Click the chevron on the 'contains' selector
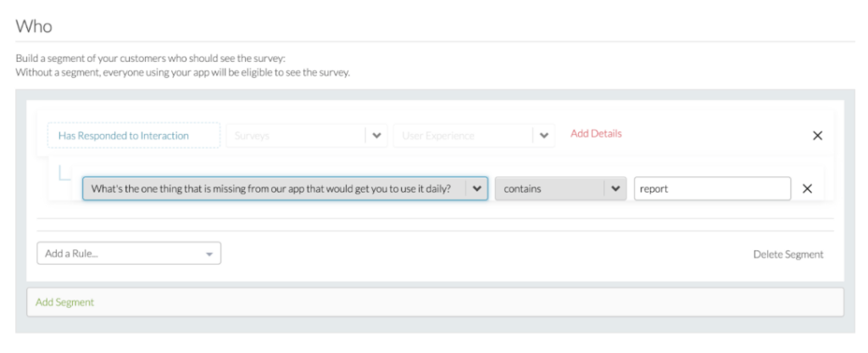Screen dimensions: 868x353 click(615, 188)
